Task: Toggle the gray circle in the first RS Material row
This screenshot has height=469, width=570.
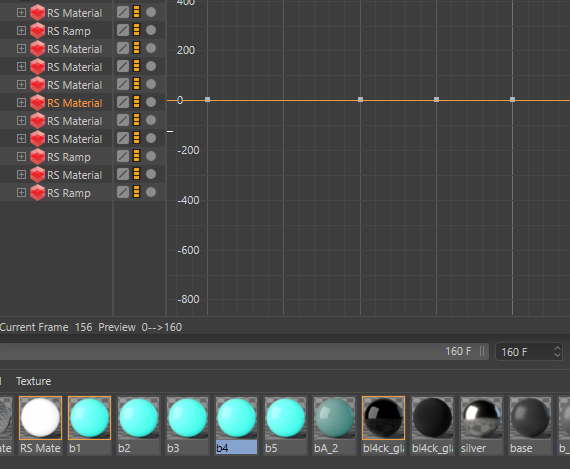Action: (x=151, y=12)
